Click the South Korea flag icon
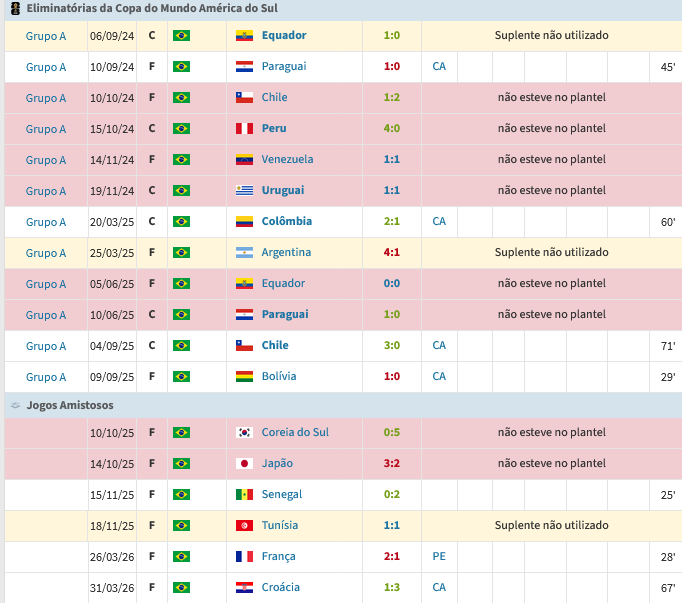The image size is (682, 603). point(244,432)
